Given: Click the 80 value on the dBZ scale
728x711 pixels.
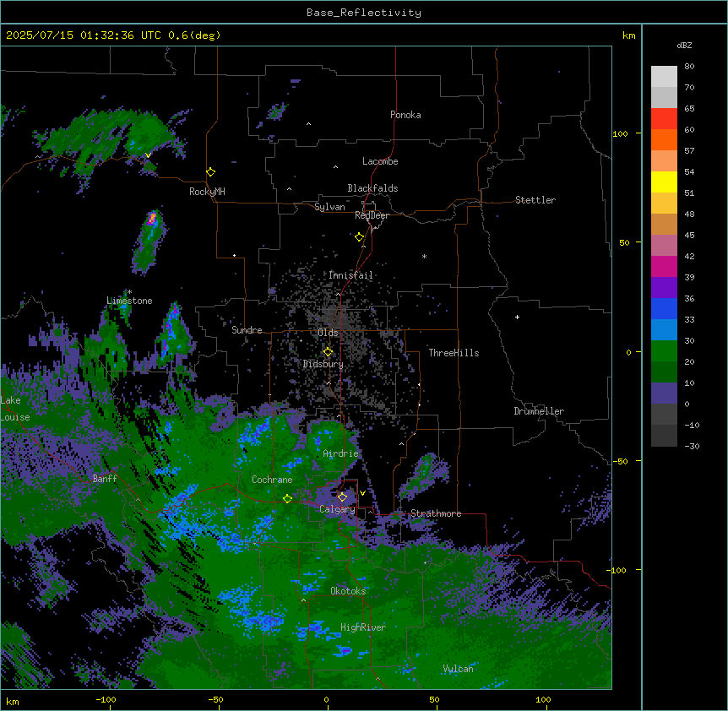Looking at the screenshot, I should [689, 66].
